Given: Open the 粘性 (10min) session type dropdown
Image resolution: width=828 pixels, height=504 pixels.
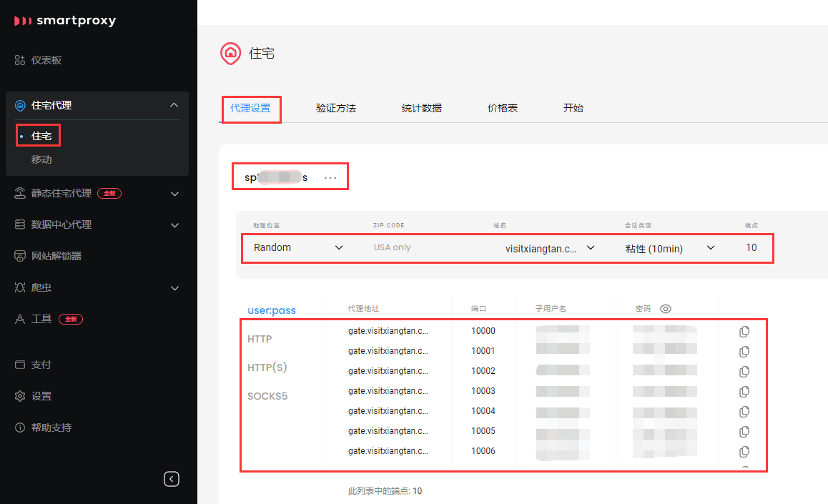Looking at the screenshot, I should (x=669, y=249).
